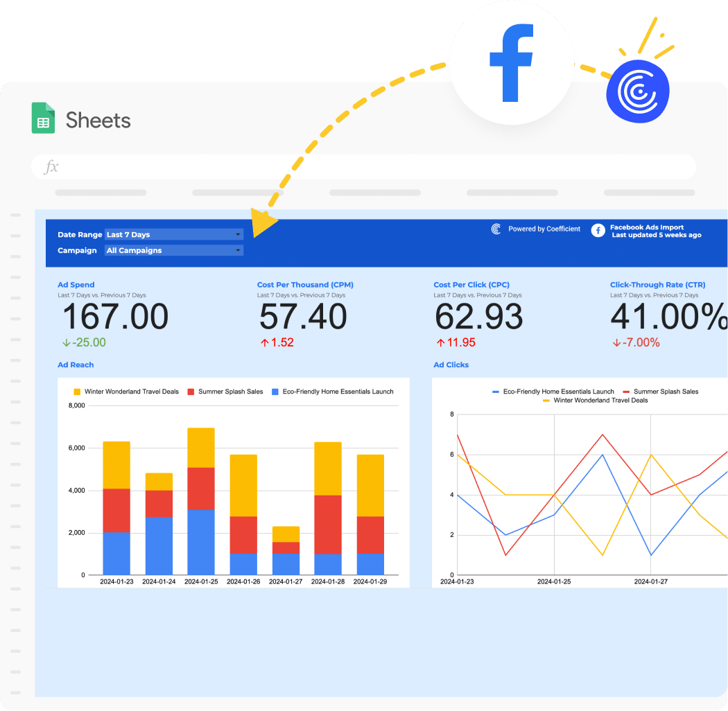Click the 41.00% CTR value

coord(669,317)
